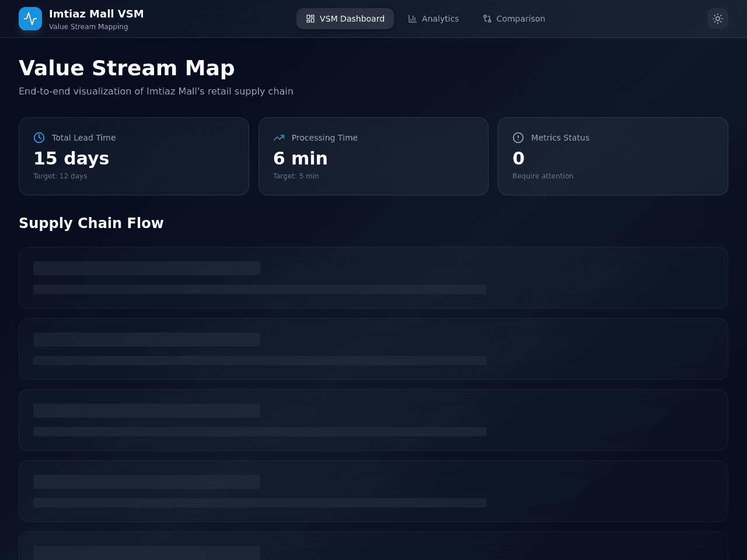Click the compare arrows icon beside Comparison
Viewport: 747px width, 560px height.
(x=487, y=19)
